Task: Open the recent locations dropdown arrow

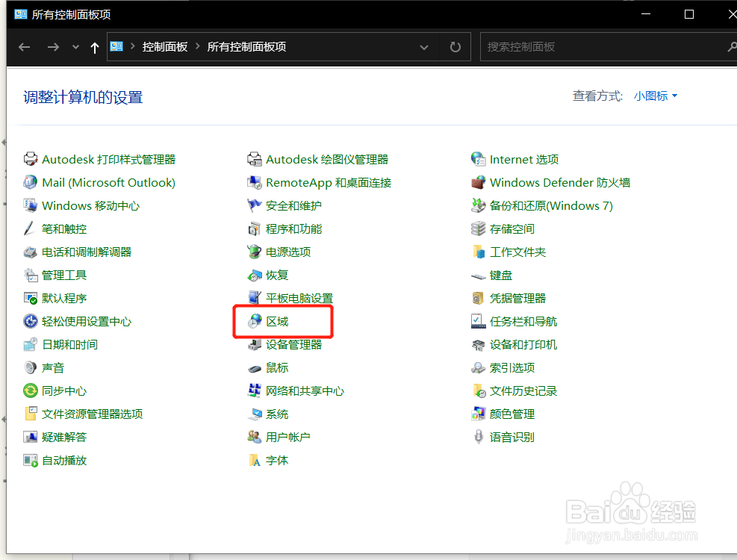Action: [x=75, y=47]
